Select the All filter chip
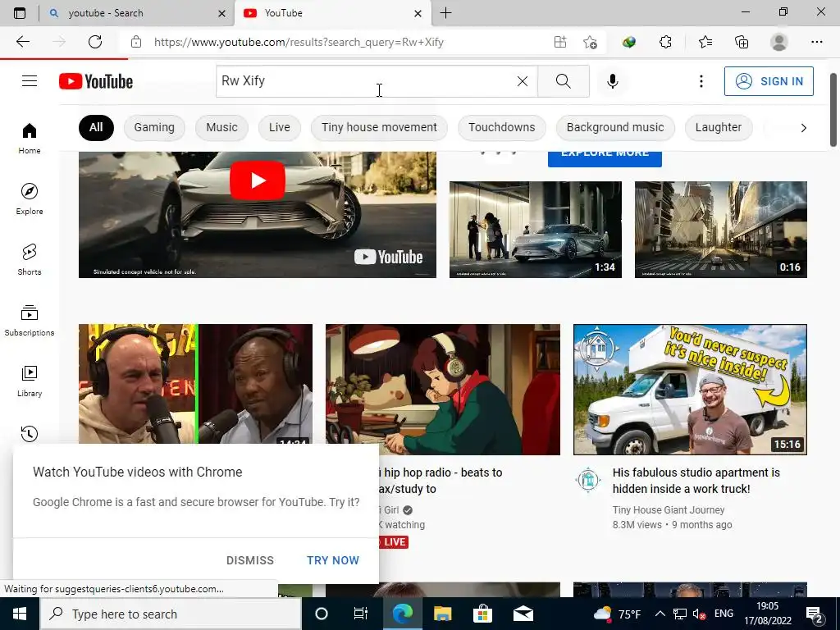The width and height of the screenshot is (840, 630). click(96, 127)
